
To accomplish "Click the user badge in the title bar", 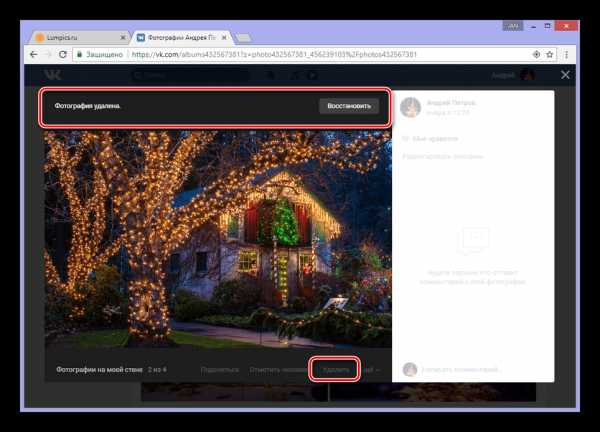I will click(x=513, y=26).
